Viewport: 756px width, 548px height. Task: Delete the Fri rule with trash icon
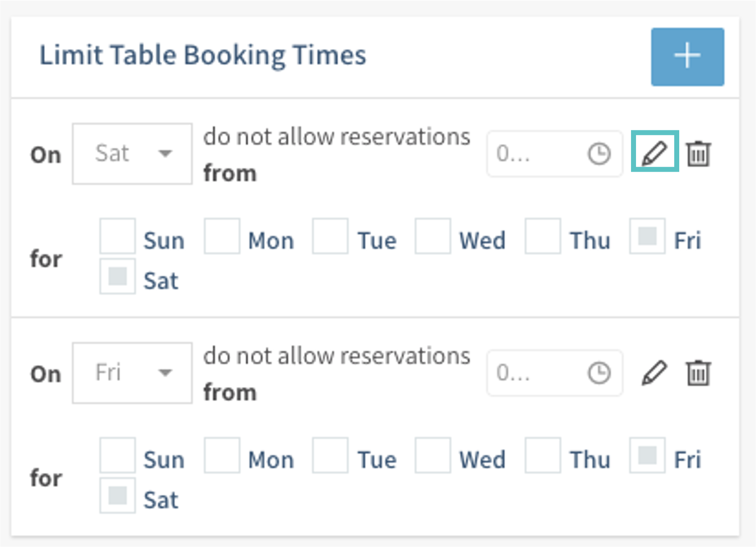pos(699,373)
